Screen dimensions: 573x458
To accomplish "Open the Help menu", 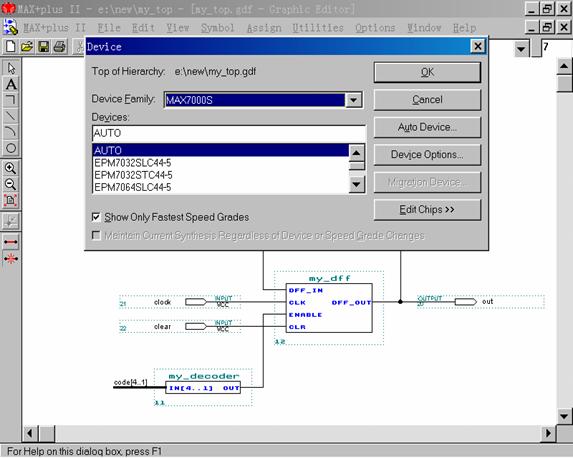I will [x=464, y=28].
